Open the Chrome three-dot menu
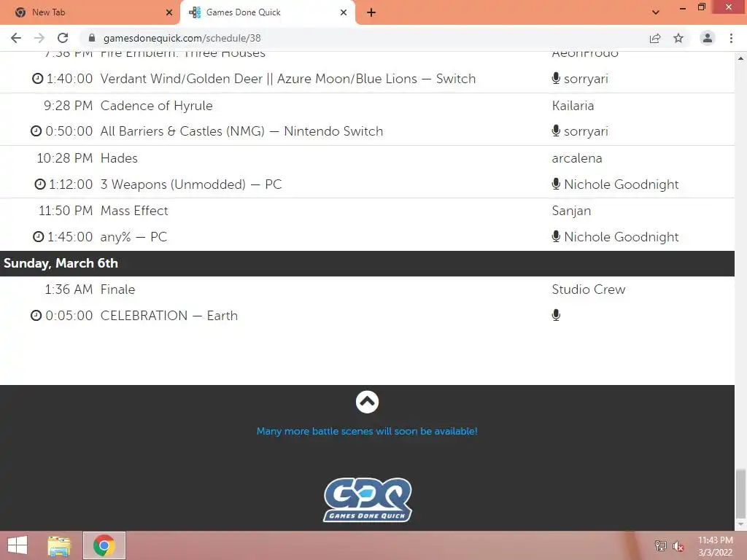Screen dimensions: 747x560 pos(731,38)
